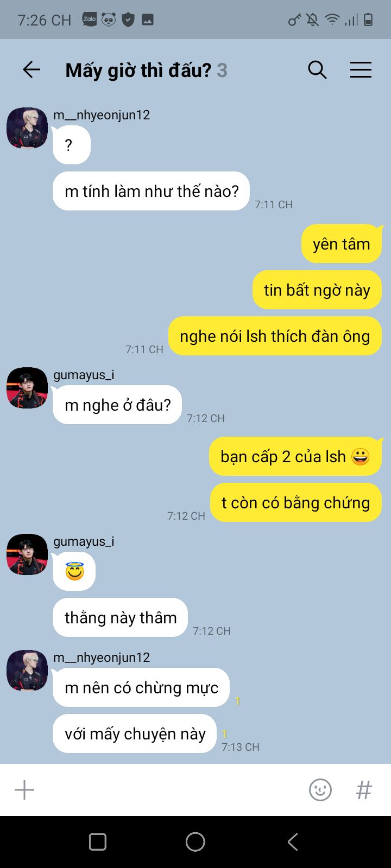Image resolution: width=391 pixels, height=868 pixels.
Task: Open the emoji sticker smiley icon
Action: point(320,790)
